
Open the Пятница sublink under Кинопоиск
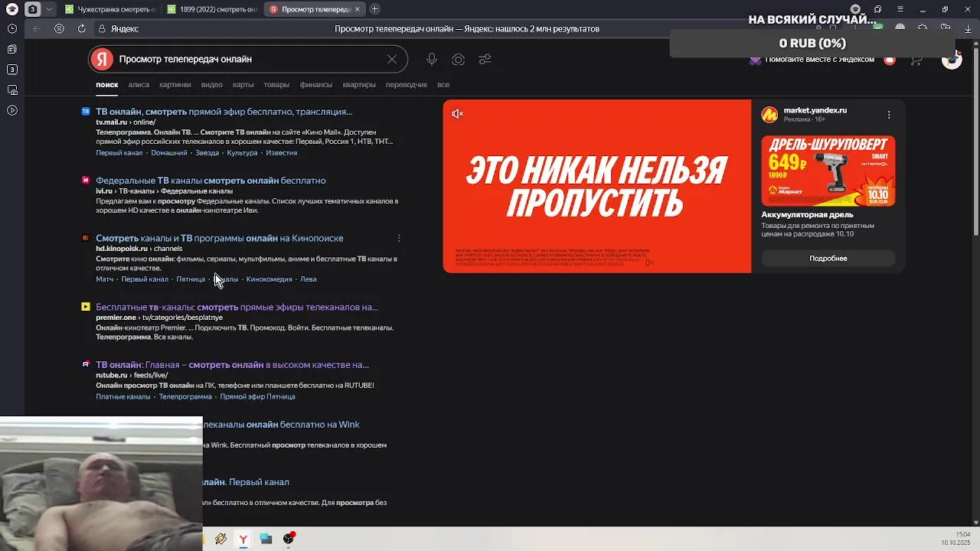tap(191, 279)
